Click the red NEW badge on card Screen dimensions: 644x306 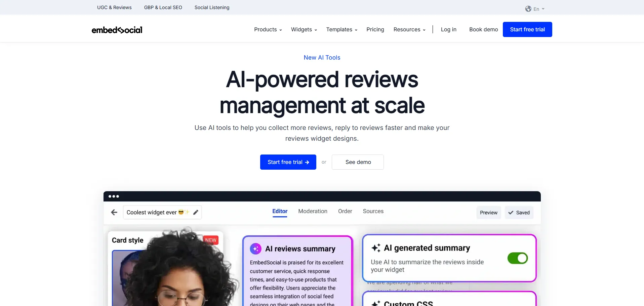point(211,240)
